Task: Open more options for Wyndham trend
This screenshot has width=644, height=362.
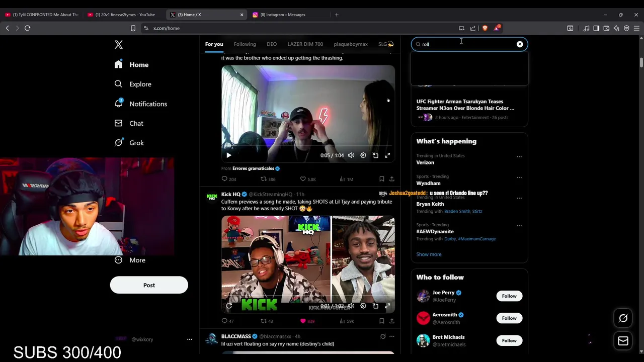Action: 519,177
